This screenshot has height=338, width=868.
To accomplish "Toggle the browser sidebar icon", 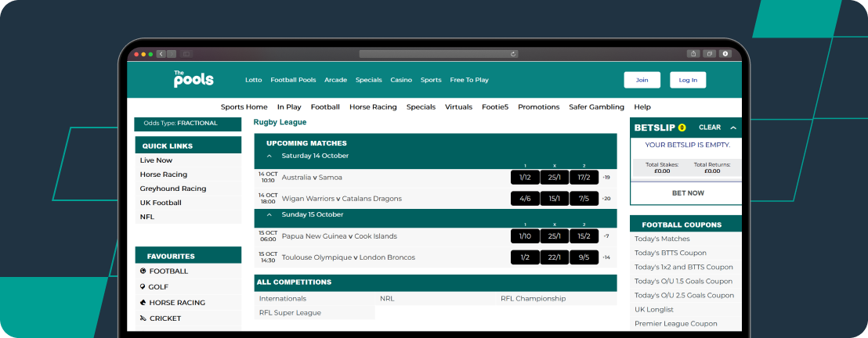I will 186,54.
